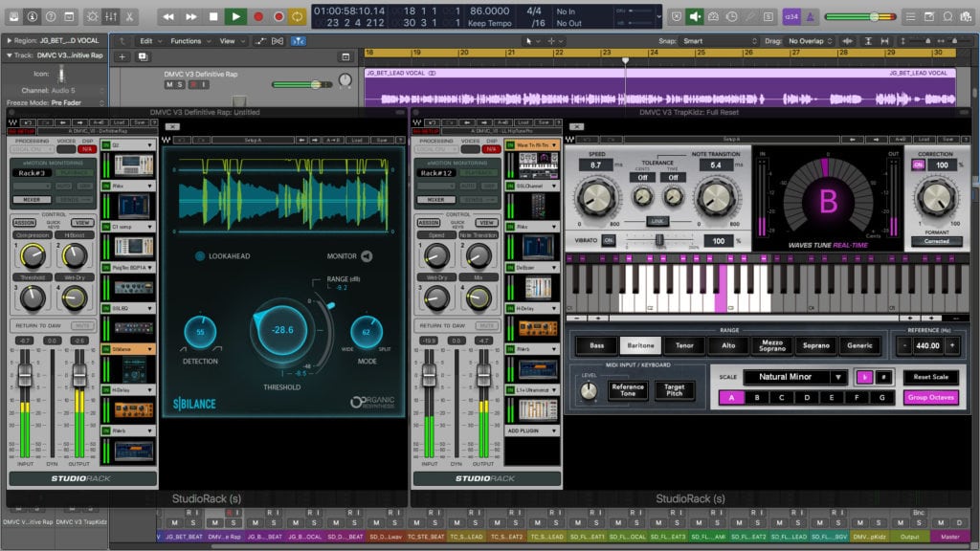Image resolution: width=980 pixels, height=551 pixels.
Task: Toggle the Waveform Zoom icon
Action: click(x=848, y=41)
